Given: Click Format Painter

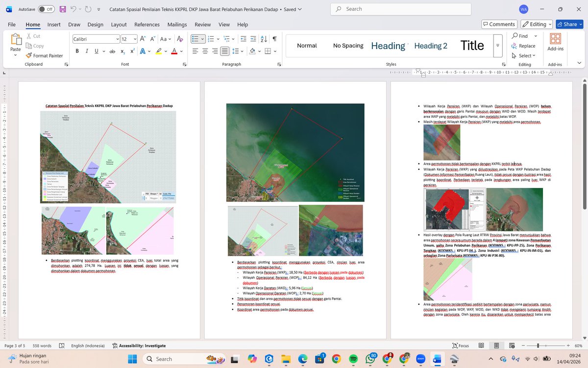Looking at the screenshot, I should [x=44, y=55].
